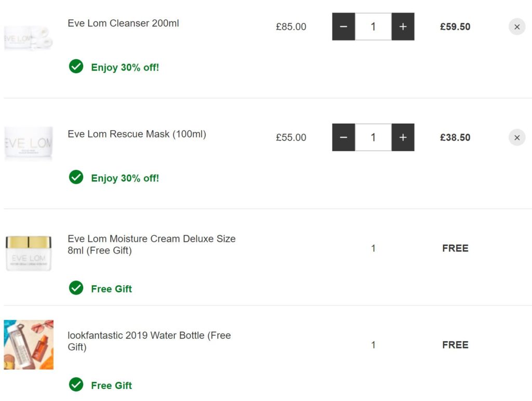Click the Water Bottle product thumbnail
Screen dimensions: 532x401
(29, 345)
